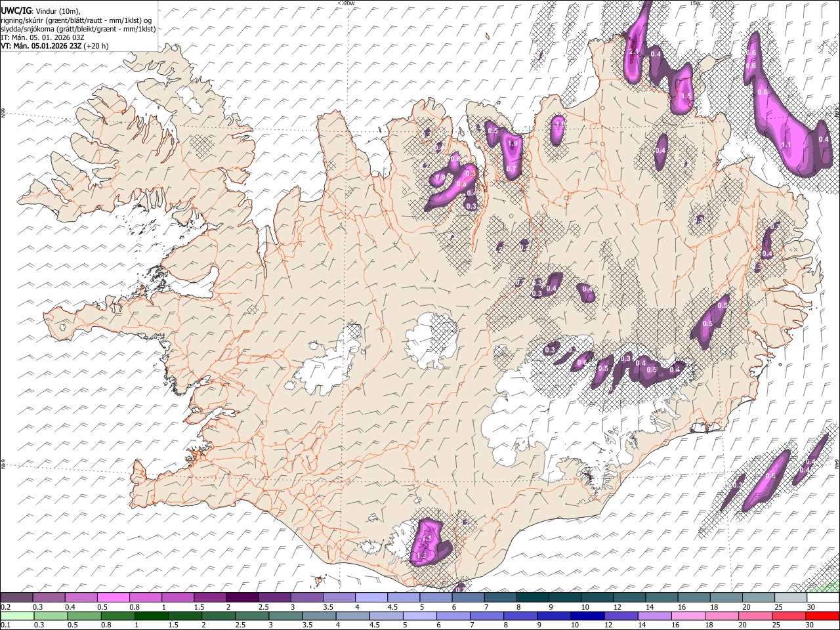This screenshot has width=840, height=630.
Task: Click the 'slydda/snjókoma' legend description line
Action: click(x=78, y=29)
